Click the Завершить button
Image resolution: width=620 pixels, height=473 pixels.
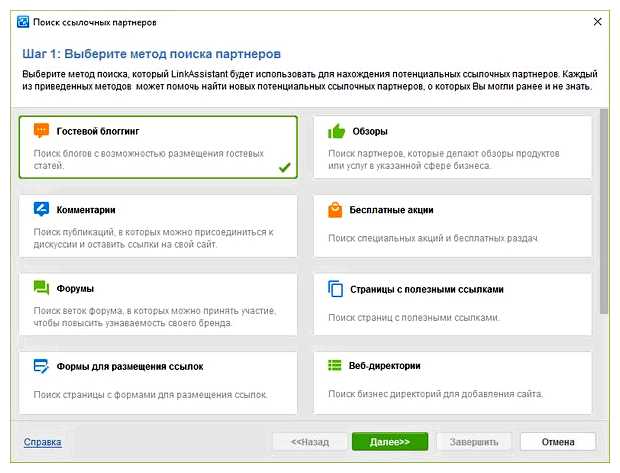(x=474, y=441)
